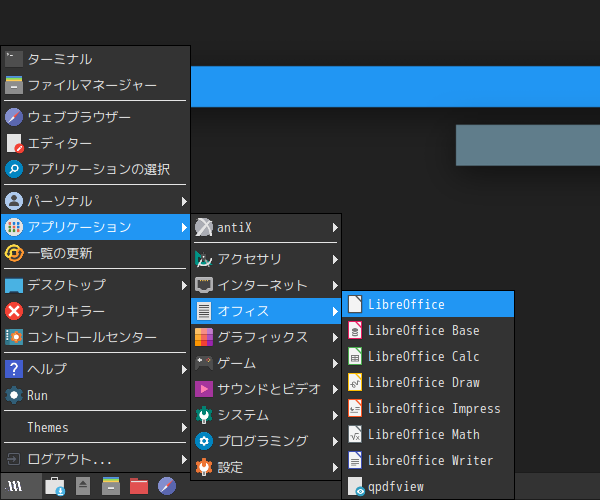This screenshot has width=600, height=500.
Task: Click the gear icon beside Run
Action: click(x=14, y=395)
